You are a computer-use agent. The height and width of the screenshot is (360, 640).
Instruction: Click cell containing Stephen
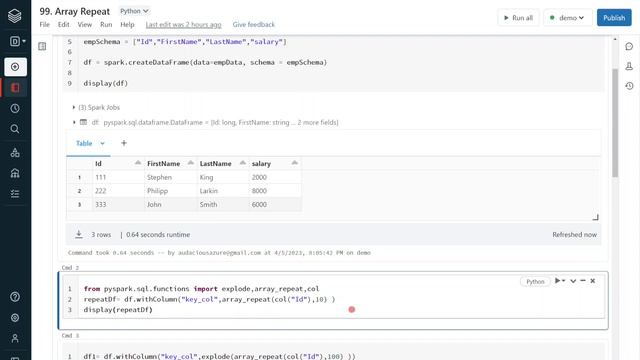point(171,177)
